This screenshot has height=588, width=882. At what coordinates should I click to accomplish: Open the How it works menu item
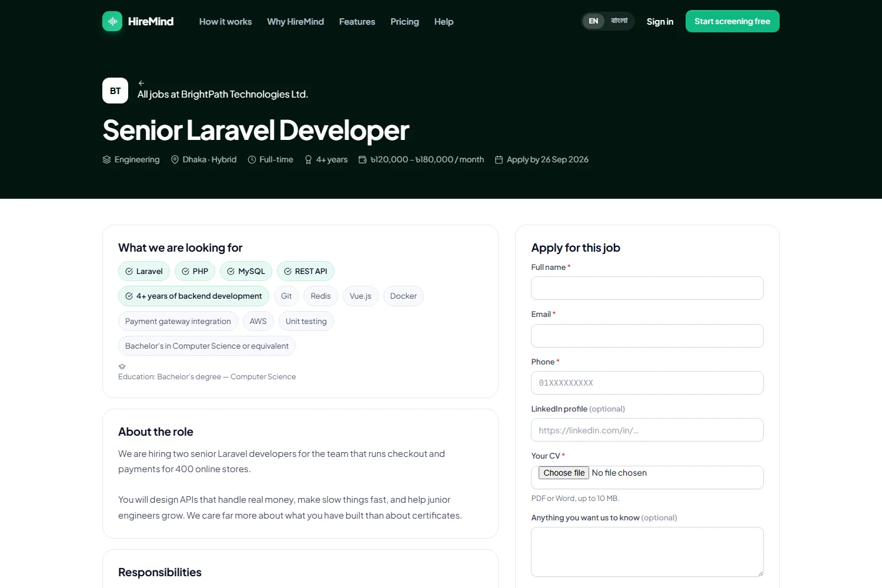coord(225,22)
